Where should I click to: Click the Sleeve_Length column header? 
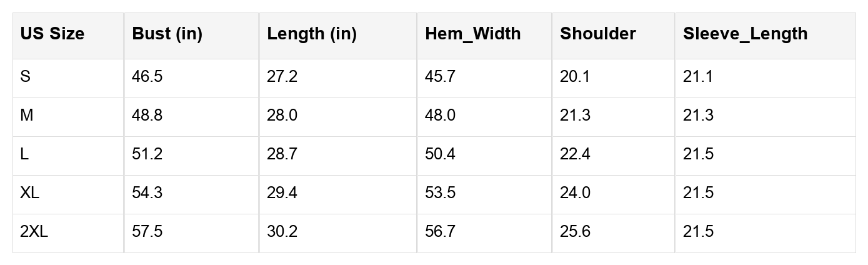tap(745, 34)
